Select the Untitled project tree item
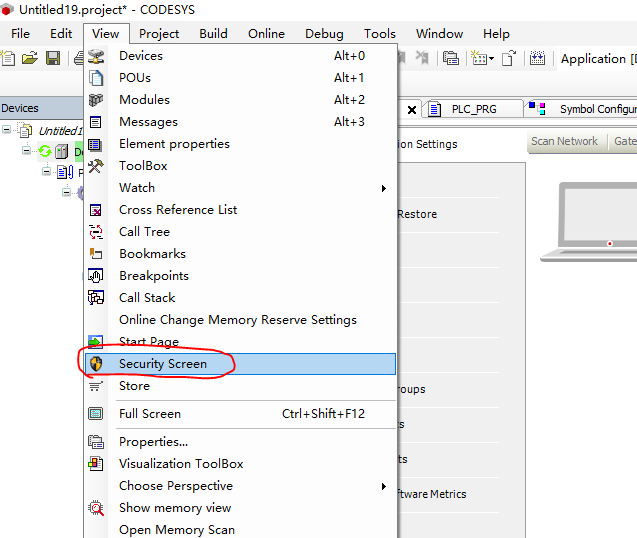This screenshot has height=538, width=637. 60,130
